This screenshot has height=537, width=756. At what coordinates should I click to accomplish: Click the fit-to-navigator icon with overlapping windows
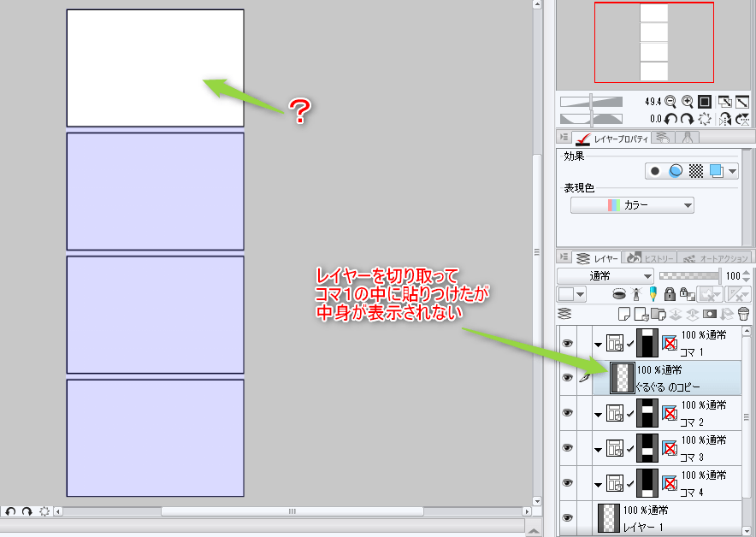724,102
